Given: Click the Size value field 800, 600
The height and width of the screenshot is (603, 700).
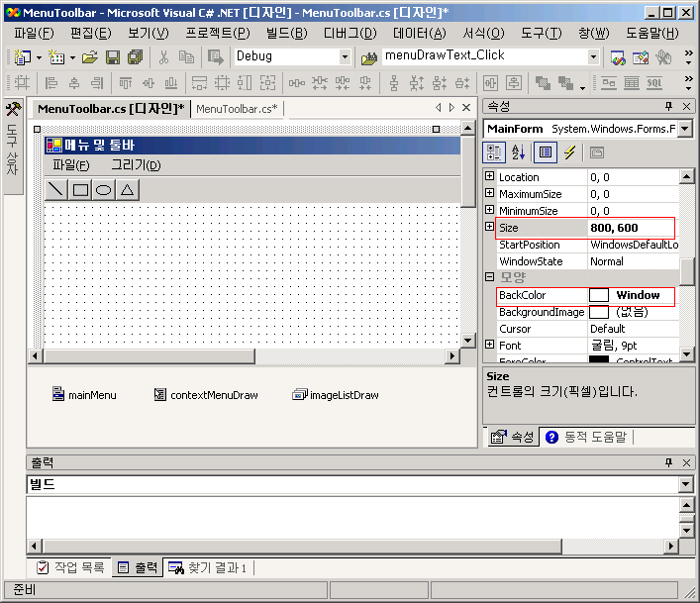Looking at the screenshot, I should click(x=631, y=228).
